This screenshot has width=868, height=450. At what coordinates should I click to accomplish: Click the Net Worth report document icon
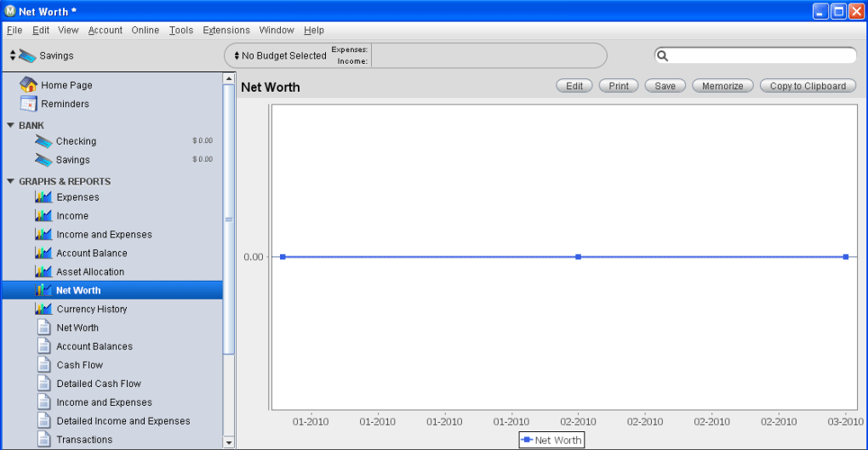tap(43, 328)
